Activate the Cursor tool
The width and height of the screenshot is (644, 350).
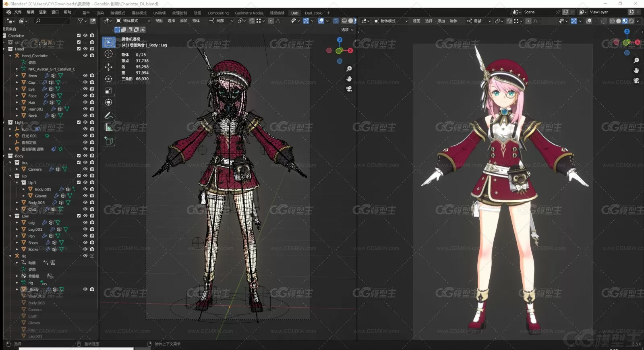[109, 54]
